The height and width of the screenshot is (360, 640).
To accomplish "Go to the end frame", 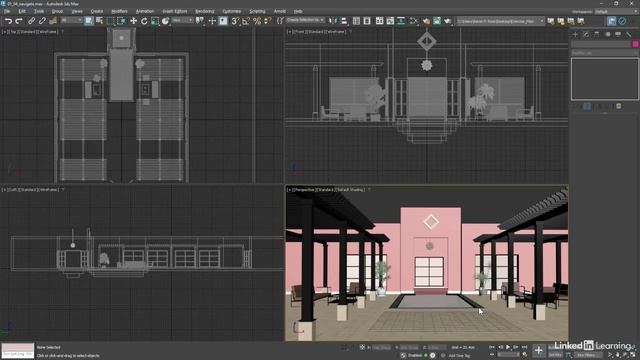I will point(524,347).
